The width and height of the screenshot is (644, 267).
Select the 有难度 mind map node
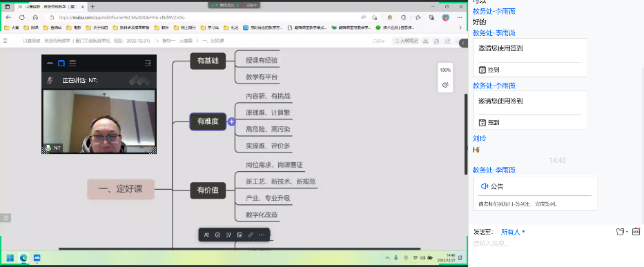click(x=207, y=121)
